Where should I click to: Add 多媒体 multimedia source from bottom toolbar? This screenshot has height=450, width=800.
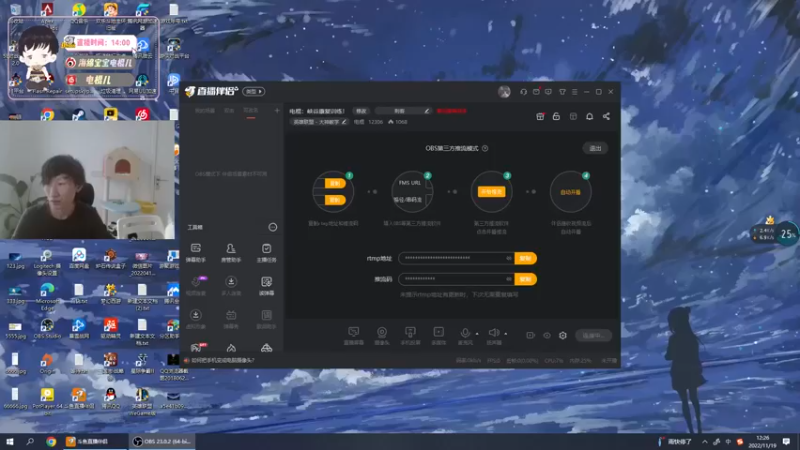438,335
